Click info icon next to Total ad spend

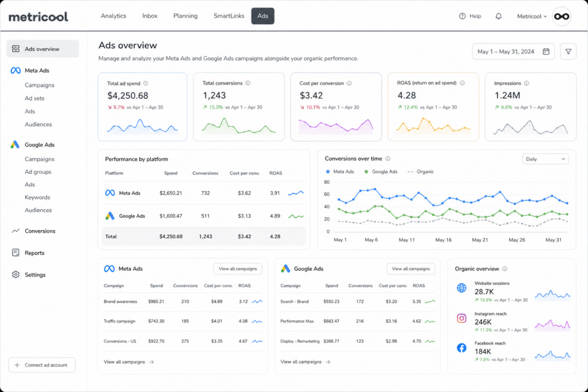[146, 84]
